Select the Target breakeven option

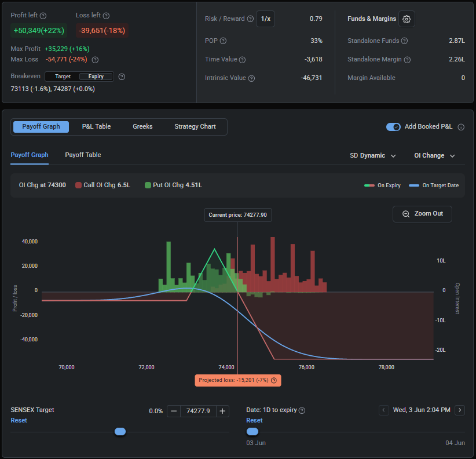63,76
